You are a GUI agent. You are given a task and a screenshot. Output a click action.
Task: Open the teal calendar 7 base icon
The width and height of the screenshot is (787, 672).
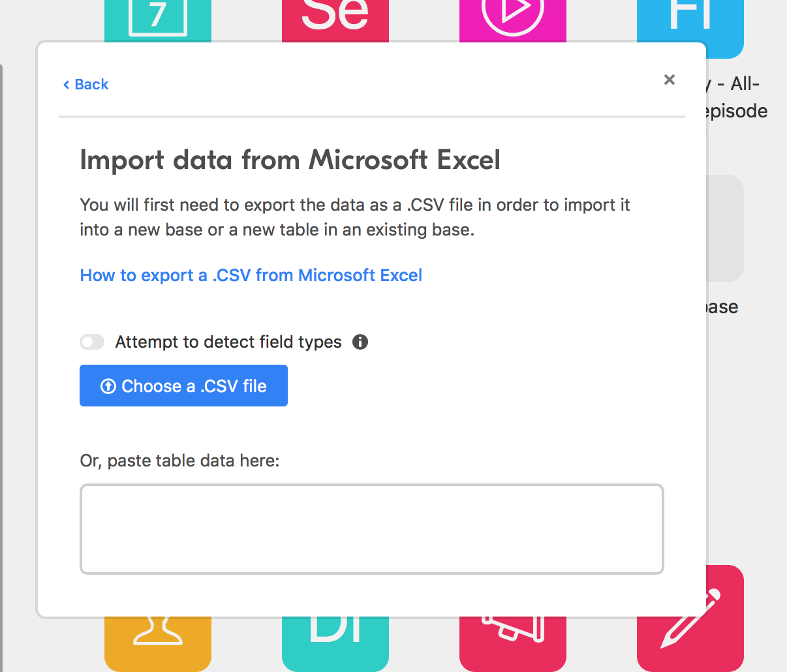[x=158, y=21]
